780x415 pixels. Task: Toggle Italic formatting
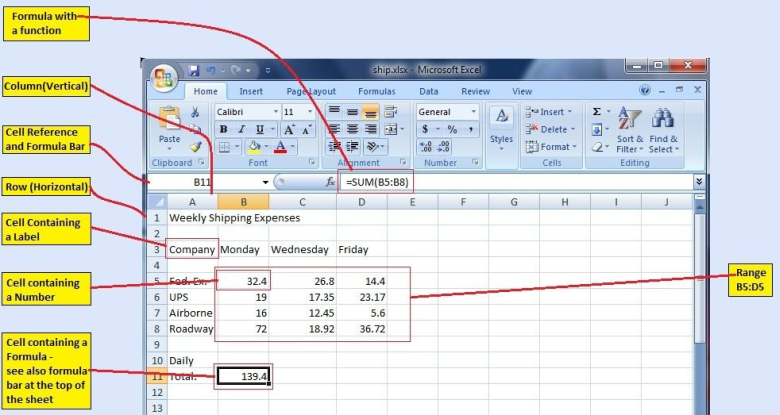pyautogui.click(x=241, y=130)
